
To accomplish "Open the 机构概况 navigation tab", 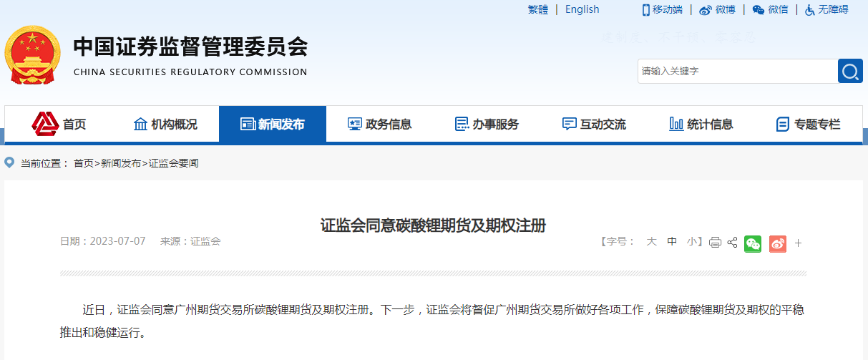I will [x=165, y=124].
